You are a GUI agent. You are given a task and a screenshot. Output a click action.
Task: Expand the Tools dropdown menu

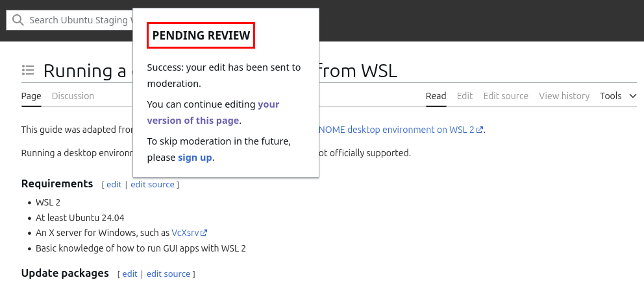coord(618,96)
